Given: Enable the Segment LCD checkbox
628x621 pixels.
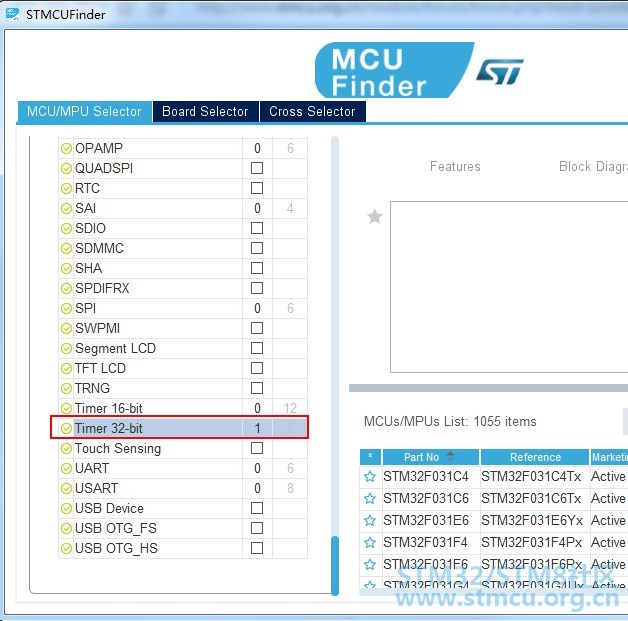Looking at the screenshot, I should [x=257, y=348].
